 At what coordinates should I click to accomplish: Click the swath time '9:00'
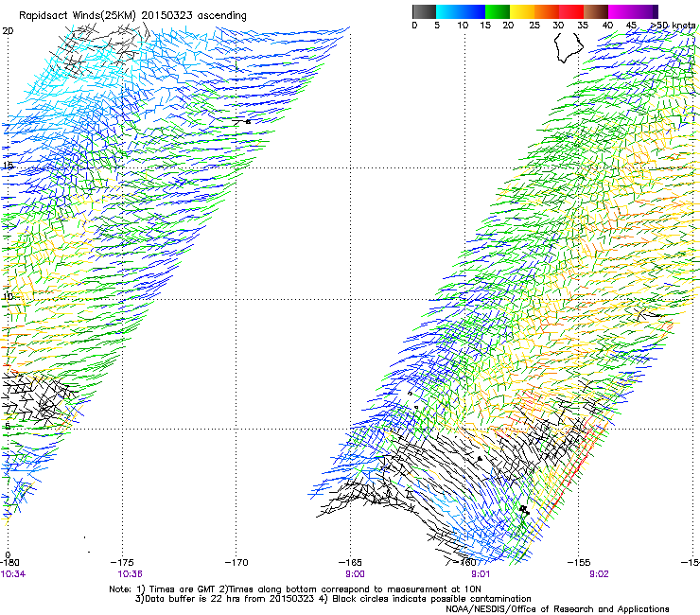coord(355,574)
